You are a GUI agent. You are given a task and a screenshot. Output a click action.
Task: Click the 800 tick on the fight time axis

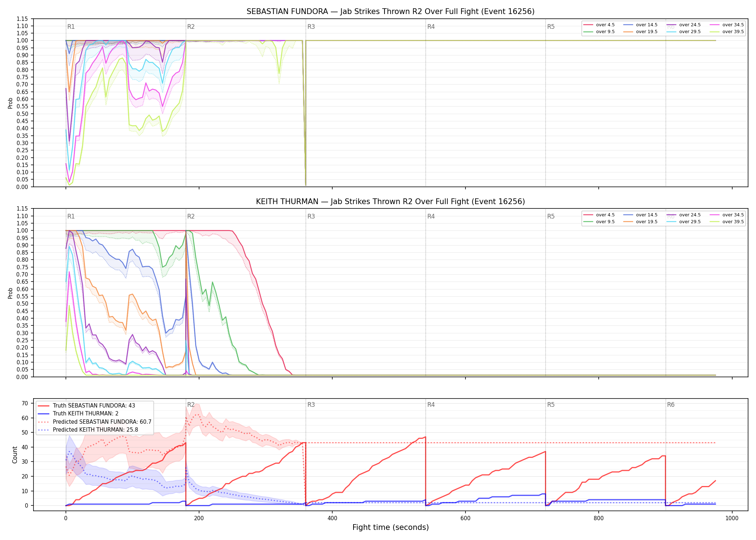pyautogui.click(x=599, y=518)
